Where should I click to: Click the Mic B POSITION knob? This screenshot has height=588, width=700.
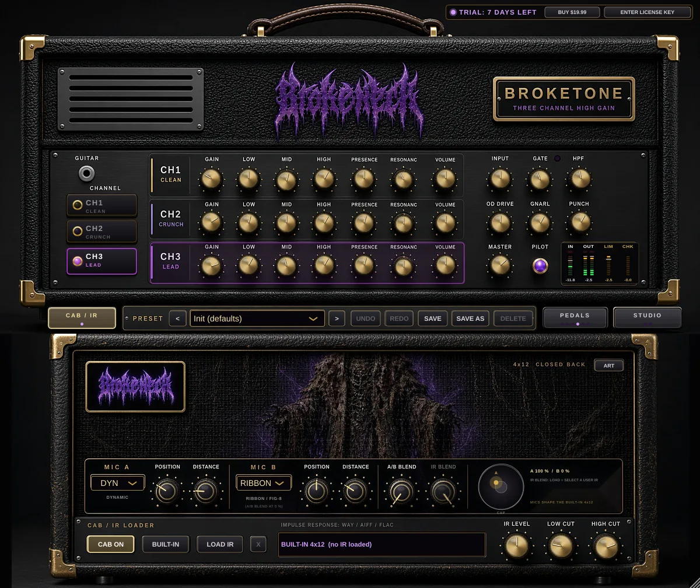coord(316,492)
